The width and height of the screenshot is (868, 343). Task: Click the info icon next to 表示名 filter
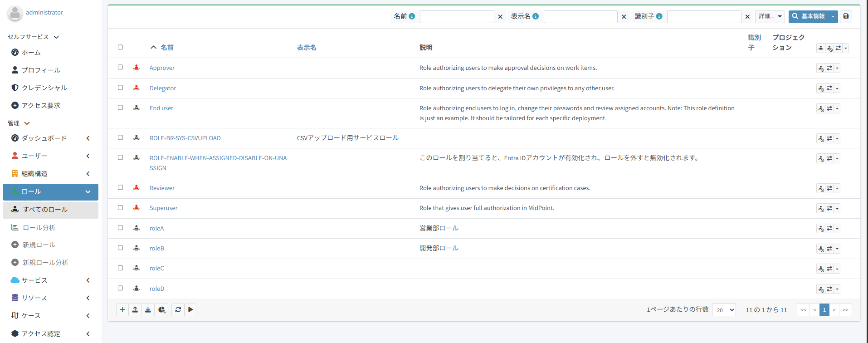[x=536, y=16]
